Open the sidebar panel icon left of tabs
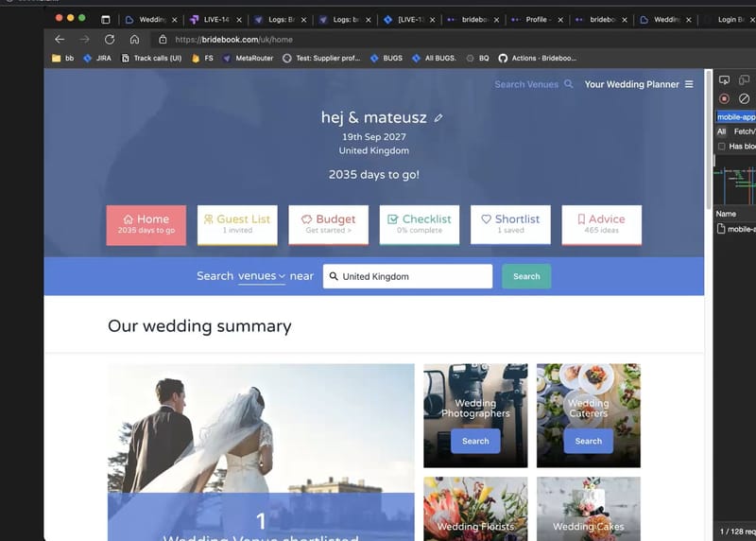Image resolution: width=756 pixels, height=541 pixels. click(106, 19)
